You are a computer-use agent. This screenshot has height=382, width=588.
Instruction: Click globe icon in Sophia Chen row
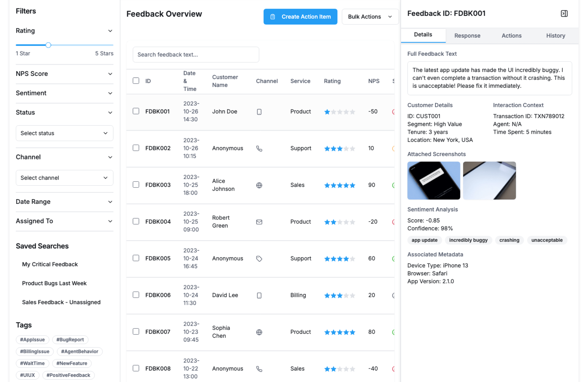(259, 332)
